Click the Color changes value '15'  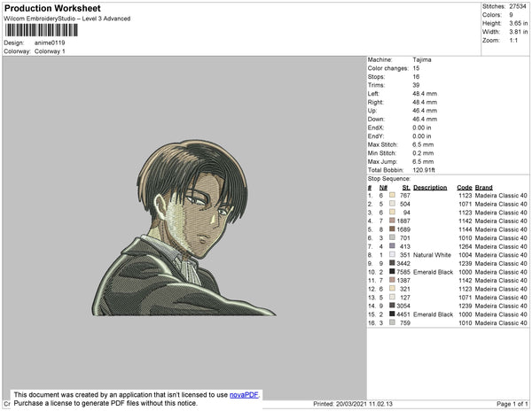[x=417, y=68]
